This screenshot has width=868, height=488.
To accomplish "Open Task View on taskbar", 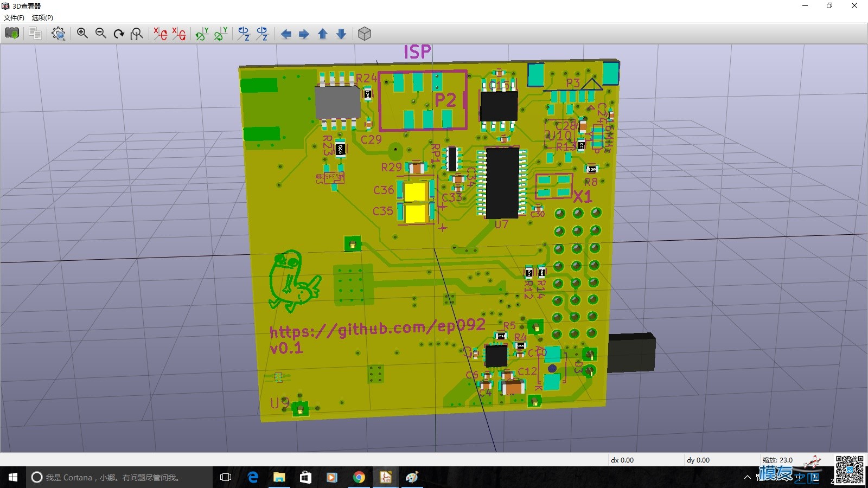I will (x=226, y=477).
